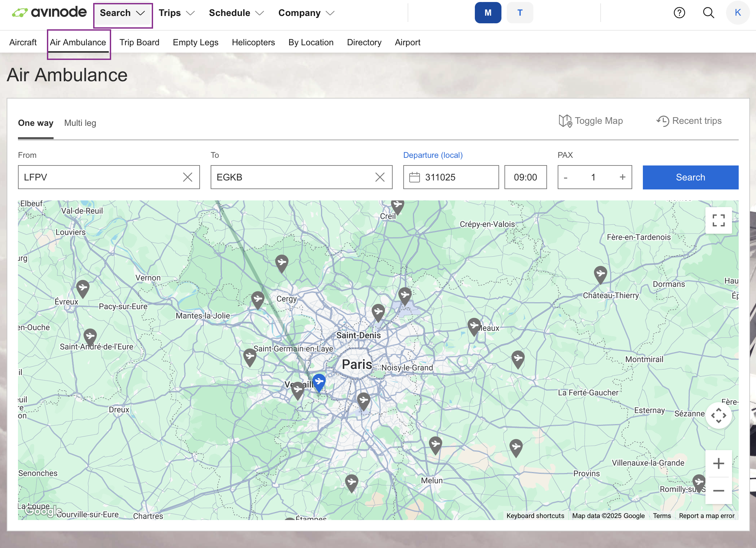Enter fullscreen map view
756x548 pixels.
718,220
